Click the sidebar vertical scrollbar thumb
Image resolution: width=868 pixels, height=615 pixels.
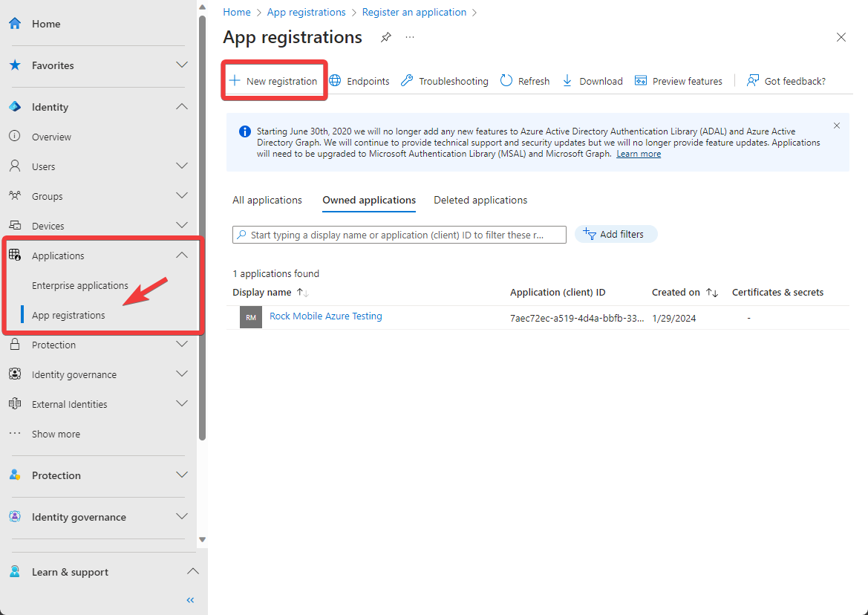click(202, 227)
